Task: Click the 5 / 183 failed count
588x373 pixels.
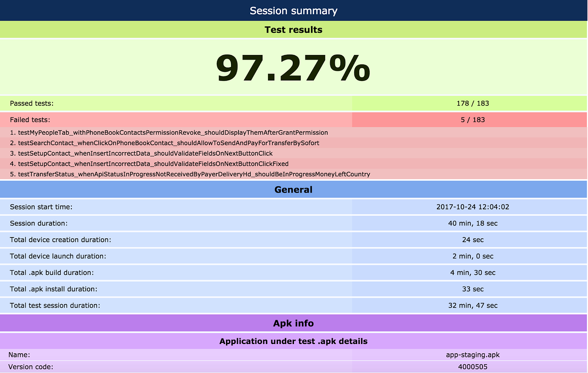Action: click(473, 120)
